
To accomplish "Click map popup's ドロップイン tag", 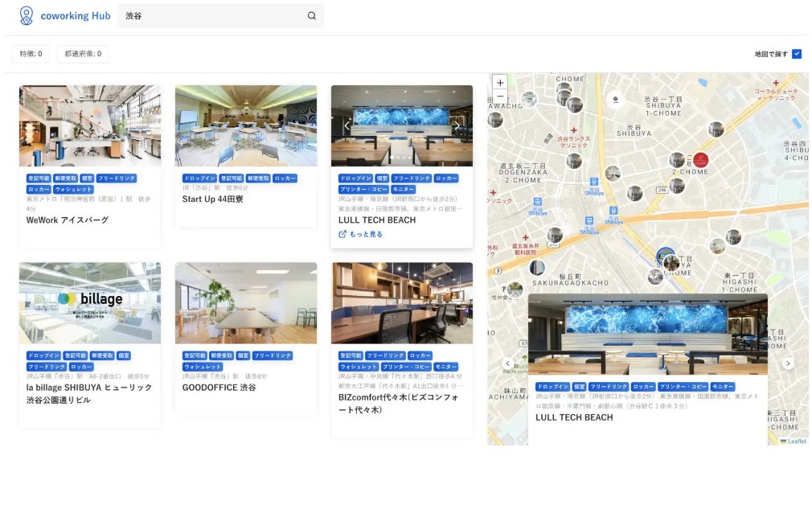I will [552, 387].
